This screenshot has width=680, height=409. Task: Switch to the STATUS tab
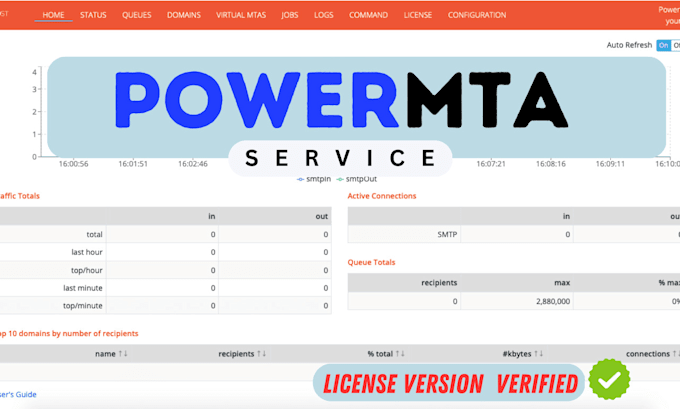click(x=93, y=15)
